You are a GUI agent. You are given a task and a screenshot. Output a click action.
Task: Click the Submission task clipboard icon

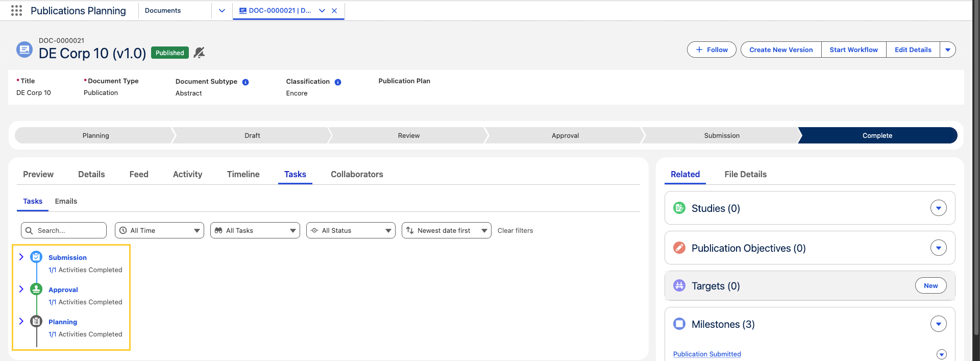click(36, 257)
